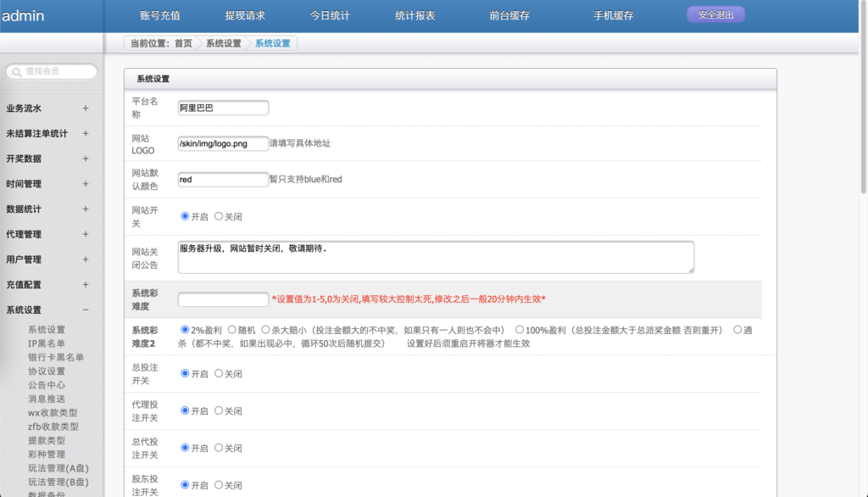Screen dimensions: 868x497
Task: Click the 安全退出 logout button
Action: tap(715, 14)
